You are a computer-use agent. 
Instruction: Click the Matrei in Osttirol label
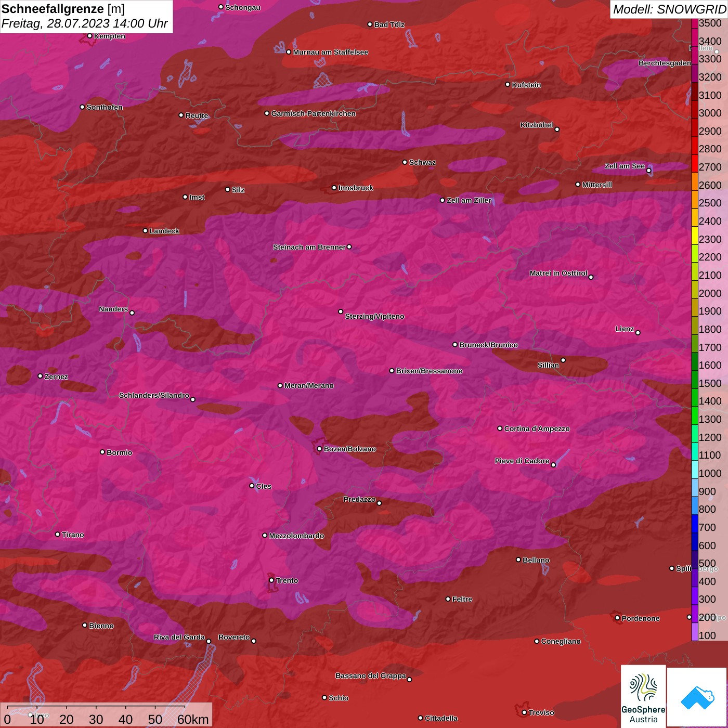(558, 273)
